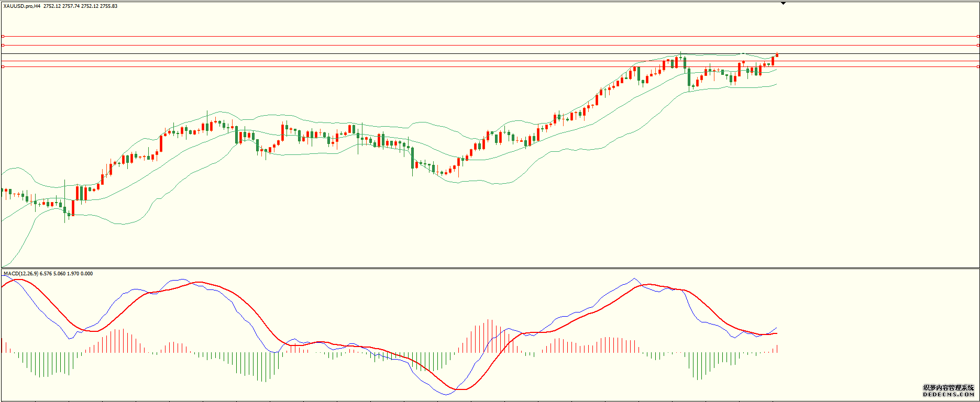Click the MACD(12,26,9) indicator label
Screen dimensions: 980x402
tap(20, 274)
